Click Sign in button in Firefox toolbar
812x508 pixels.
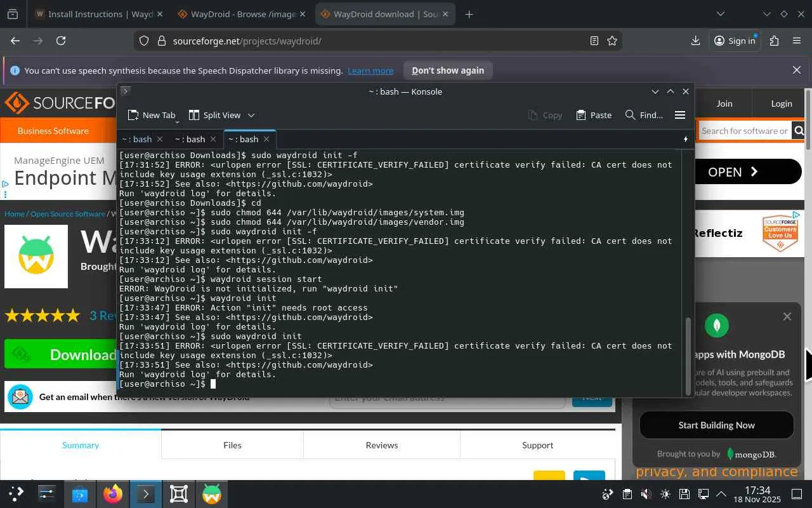point(735,41)
